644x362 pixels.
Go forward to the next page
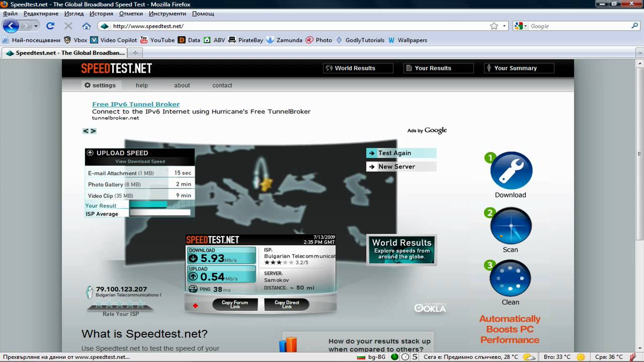pyautogui.click(x=26, y=26)
